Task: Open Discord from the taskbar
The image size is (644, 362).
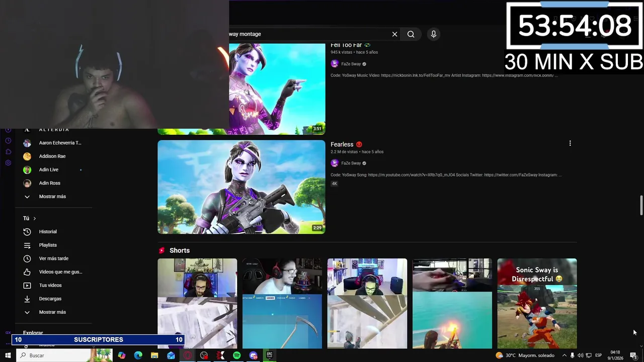Action: [253, 355]
